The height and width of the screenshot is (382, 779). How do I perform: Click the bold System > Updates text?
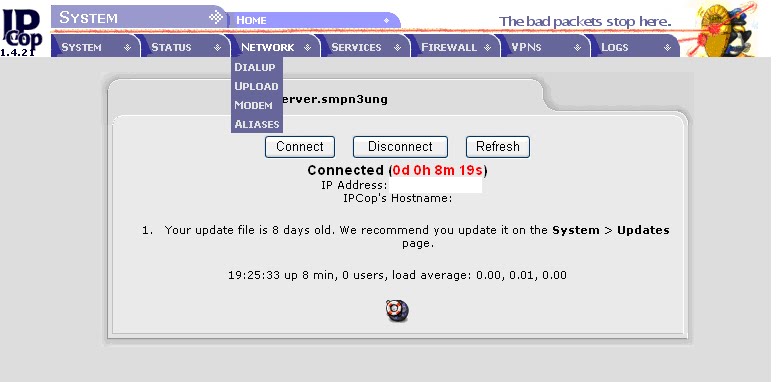(x=611, y=230)
